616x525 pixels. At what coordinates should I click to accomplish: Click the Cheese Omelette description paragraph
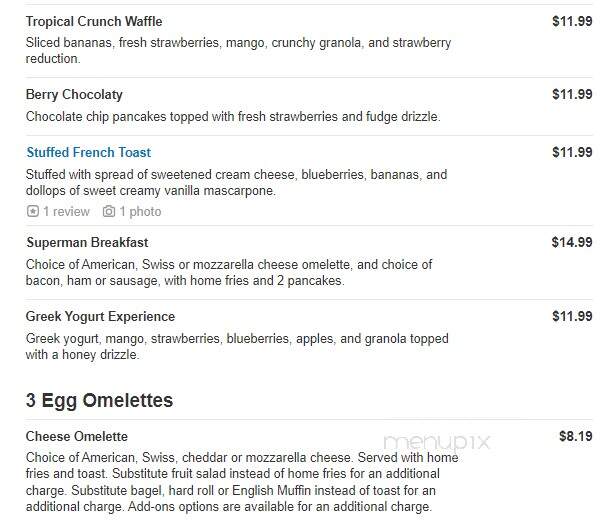[242, 482]
